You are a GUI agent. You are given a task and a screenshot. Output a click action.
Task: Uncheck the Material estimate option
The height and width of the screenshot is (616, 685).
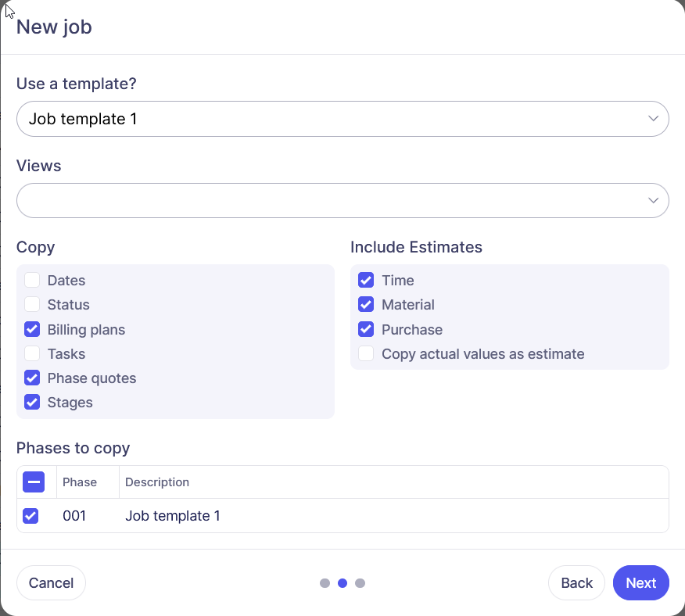(x=366, y=305)
